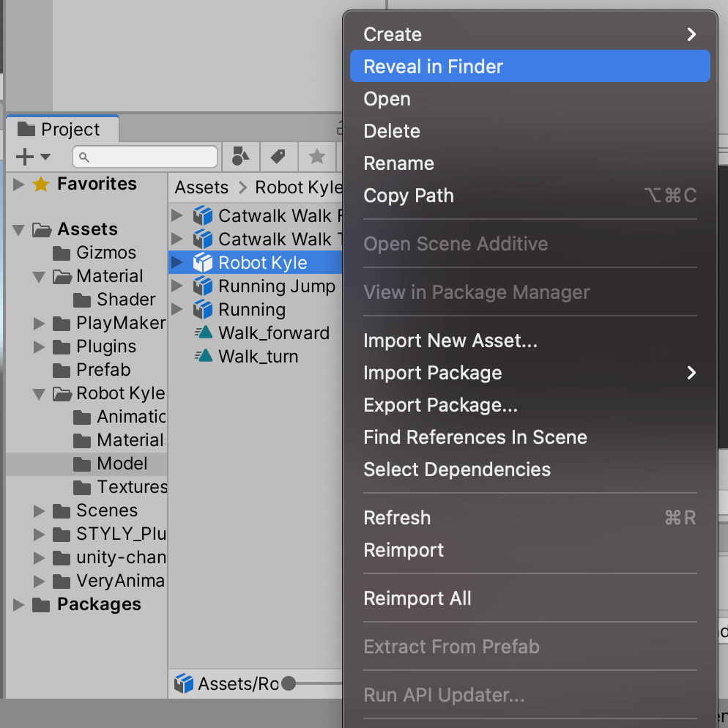Expand the Packages tree node
The image size is (728, 728).
[x=18, y=604]
